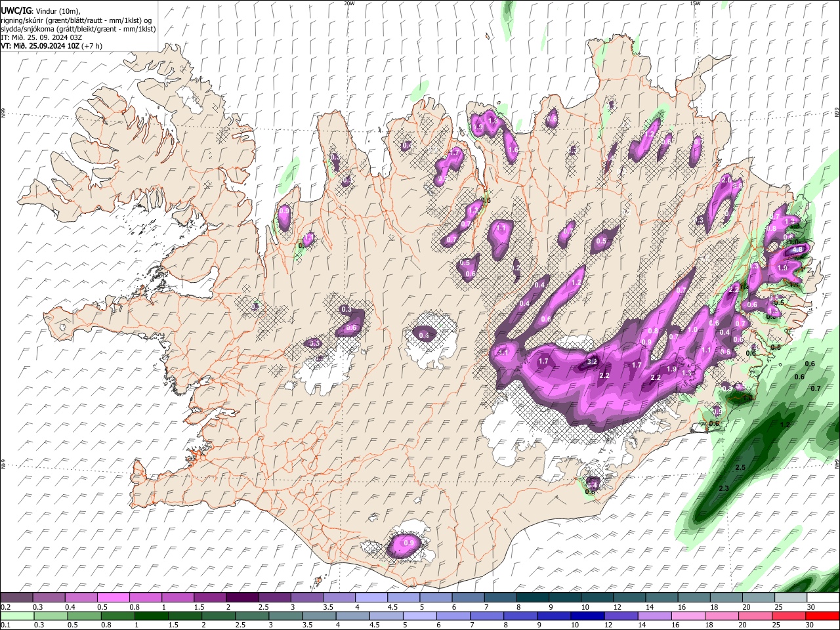Click the '4.5' label in the bottom legend row

374,625
